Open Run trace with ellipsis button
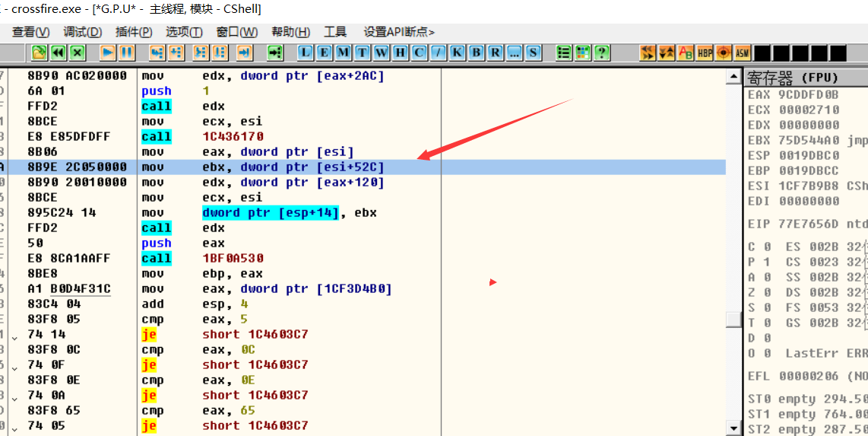The height and width of the screenshot is (436, 868). [x=514, y=53]
